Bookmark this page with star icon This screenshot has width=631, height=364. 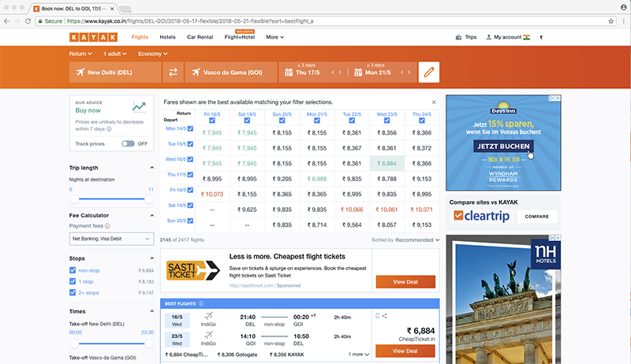(x=610, y=21)
